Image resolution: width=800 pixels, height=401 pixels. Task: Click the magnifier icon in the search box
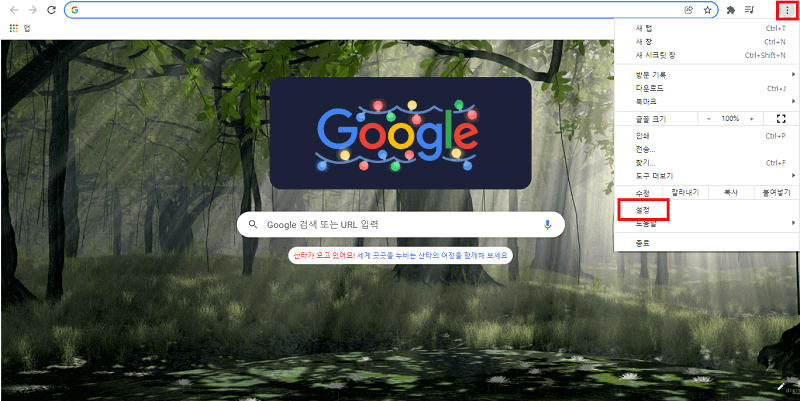253,224
